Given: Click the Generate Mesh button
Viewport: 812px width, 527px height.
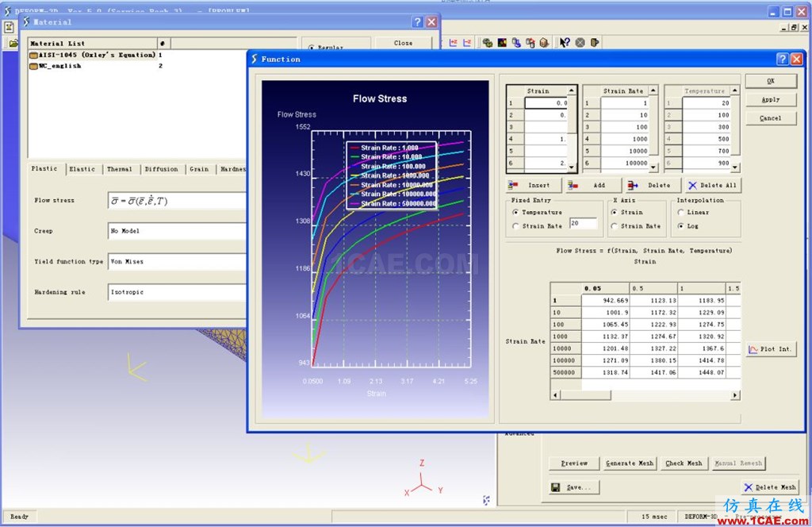Looking at the screenshot, I should click(630, 464).
